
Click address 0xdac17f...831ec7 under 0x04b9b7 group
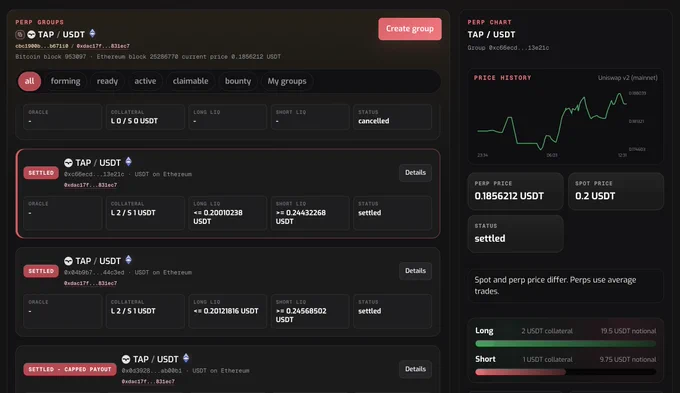click(x=90, y=283)
